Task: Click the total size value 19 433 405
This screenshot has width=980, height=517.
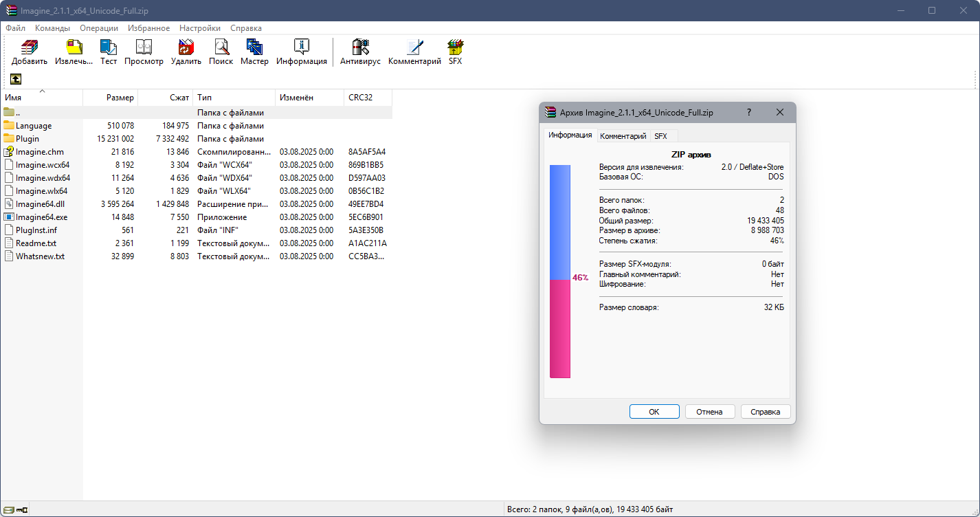Action: click(764, 221)
